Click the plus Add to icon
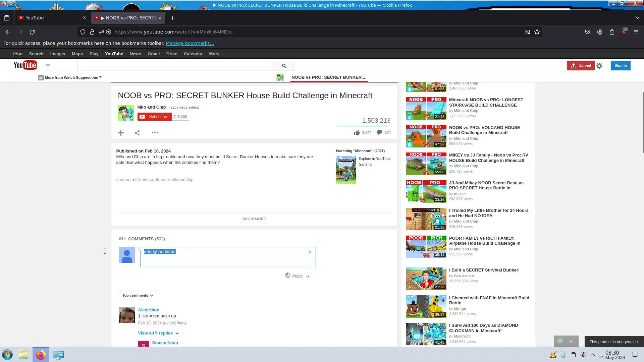The height and width of the screenshot is (362, 644). coord(121,133)
